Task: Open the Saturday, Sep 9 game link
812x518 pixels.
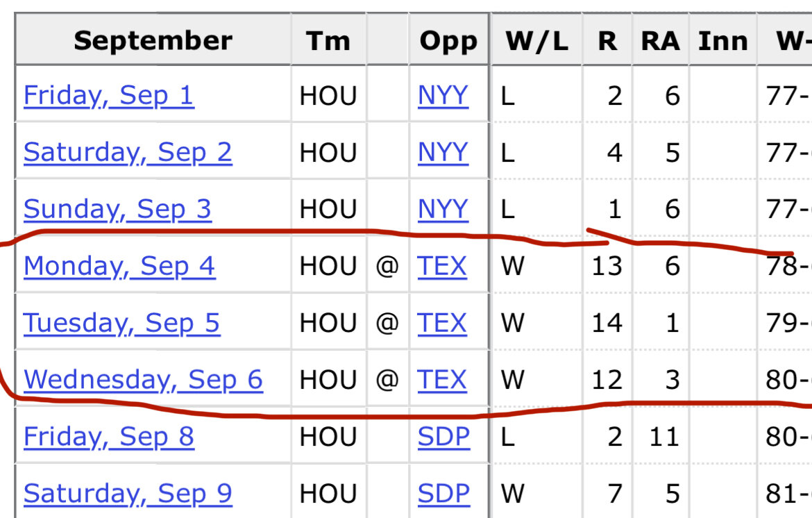Action: tap(128, 494)
